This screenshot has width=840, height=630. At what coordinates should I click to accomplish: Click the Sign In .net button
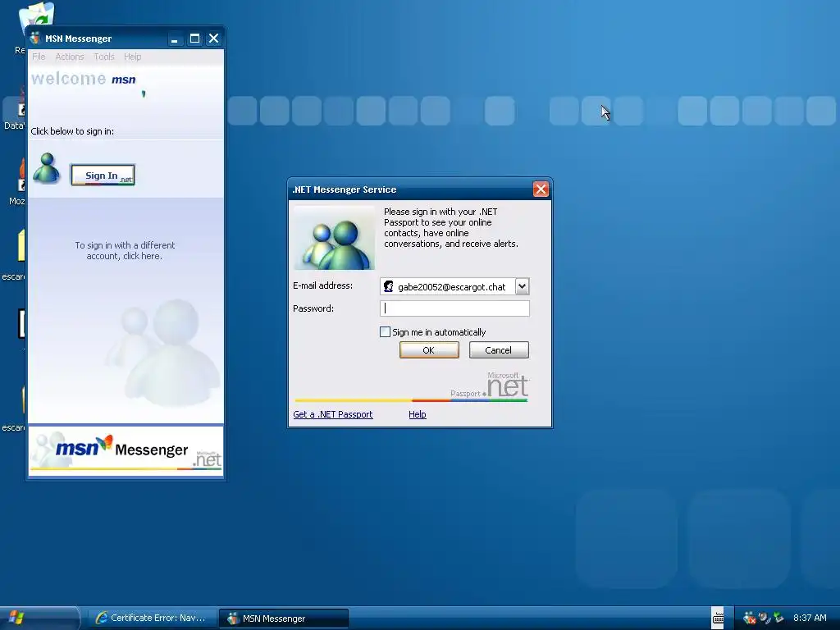[103, 176]
